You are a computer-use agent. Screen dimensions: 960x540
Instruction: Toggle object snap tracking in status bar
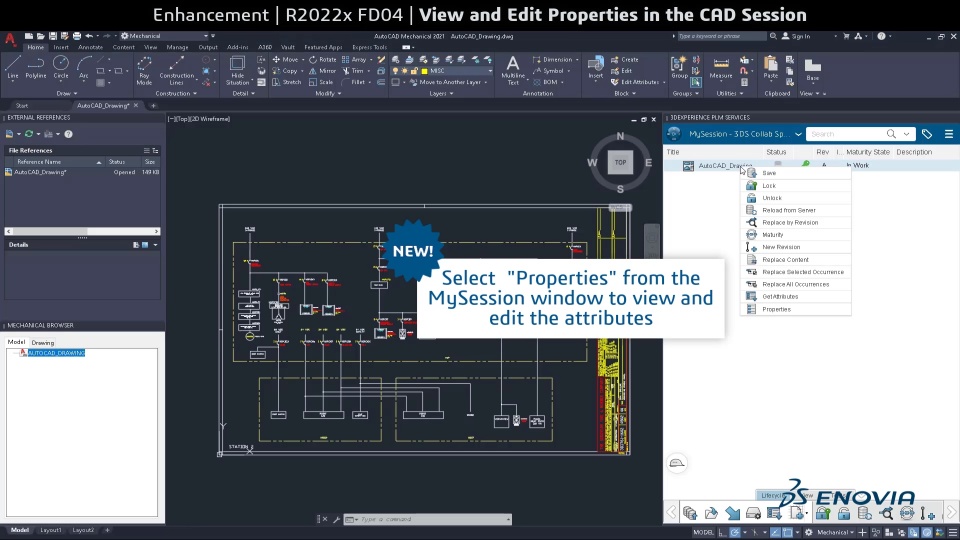pos(775,532)
